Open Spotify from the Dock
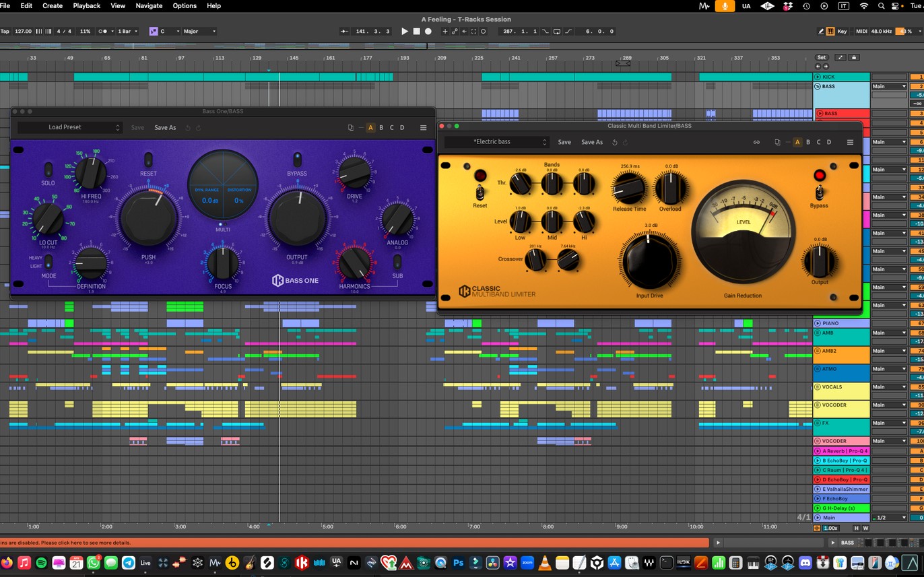 41,562
